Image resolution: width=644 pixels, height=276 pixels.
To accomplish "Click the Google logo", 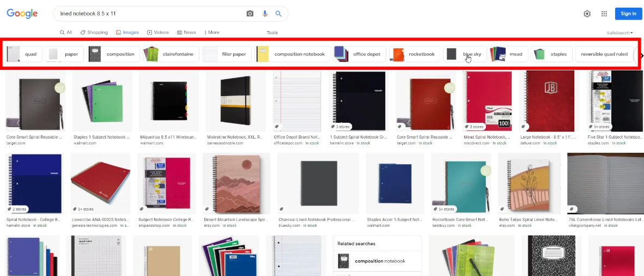I will pos(22,14).
